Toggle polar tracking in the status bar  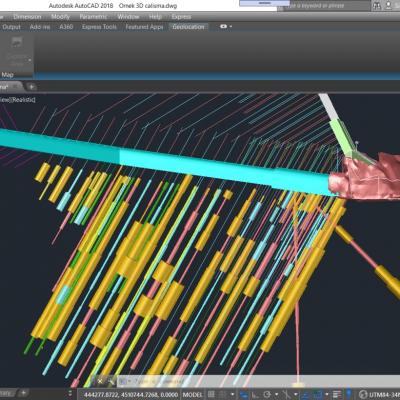(267, 395)
